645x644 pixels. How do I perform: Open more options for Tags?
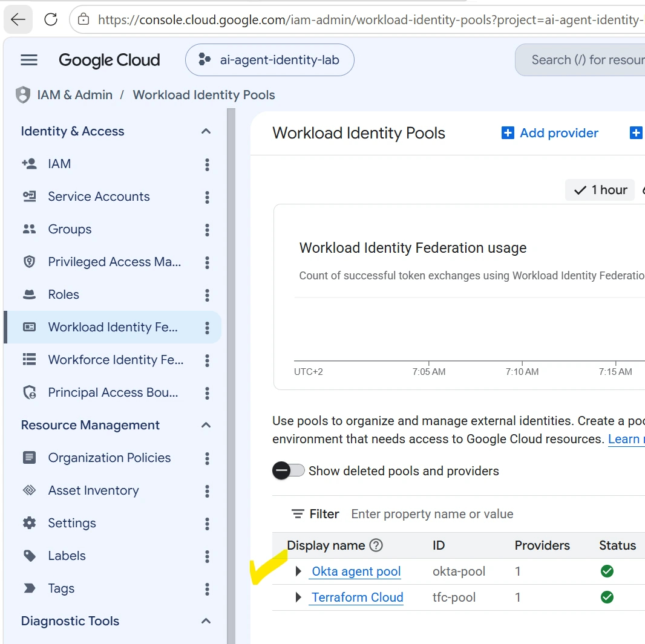pos(207,589)
